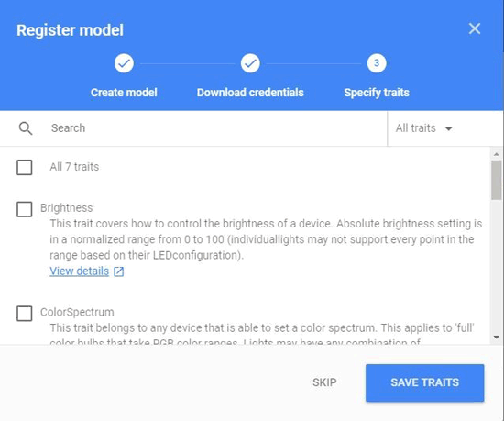Open the All traits filter dropdown
The image size is (504, 421).
click(x=424, y=128)
